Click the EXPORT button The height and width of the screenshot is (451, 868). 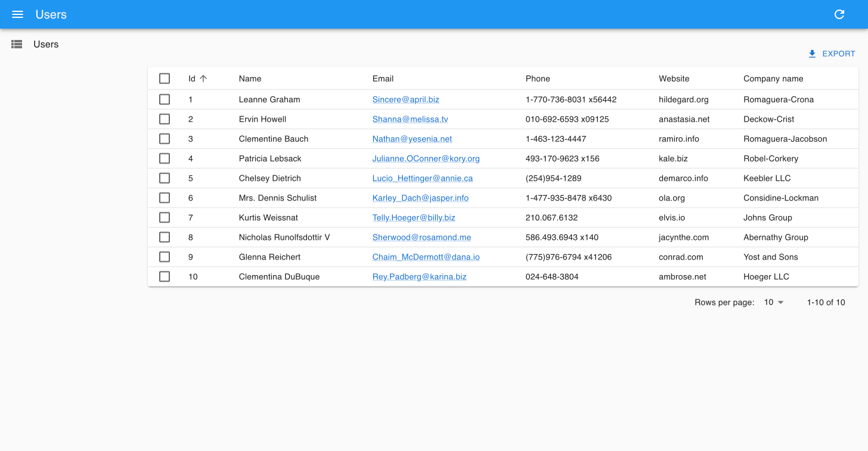pos(832,54)
